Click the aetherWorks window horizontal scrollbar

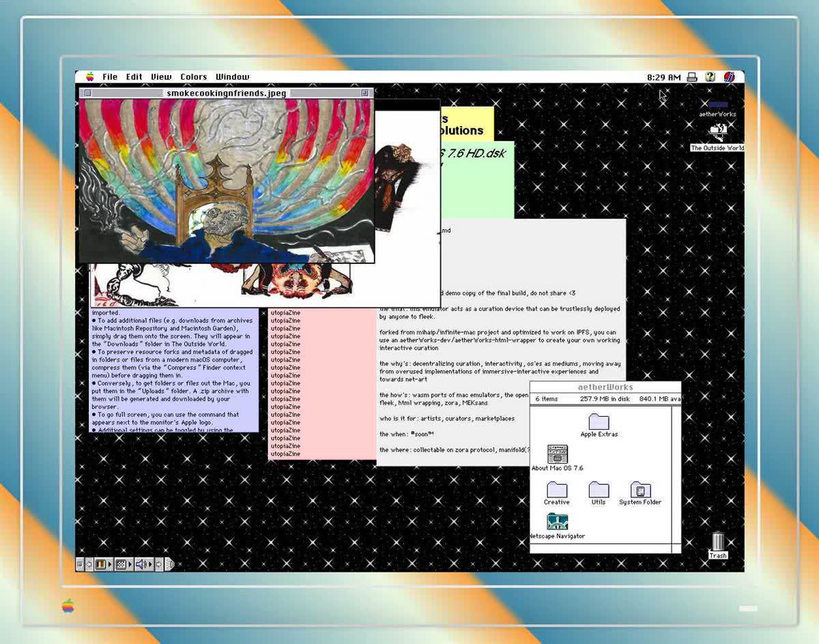tap(601, 548)
